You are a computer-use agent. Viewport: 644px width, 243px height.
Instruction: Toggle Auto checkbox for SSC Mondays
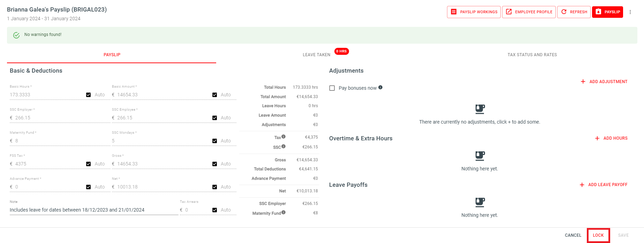(215, 141)
